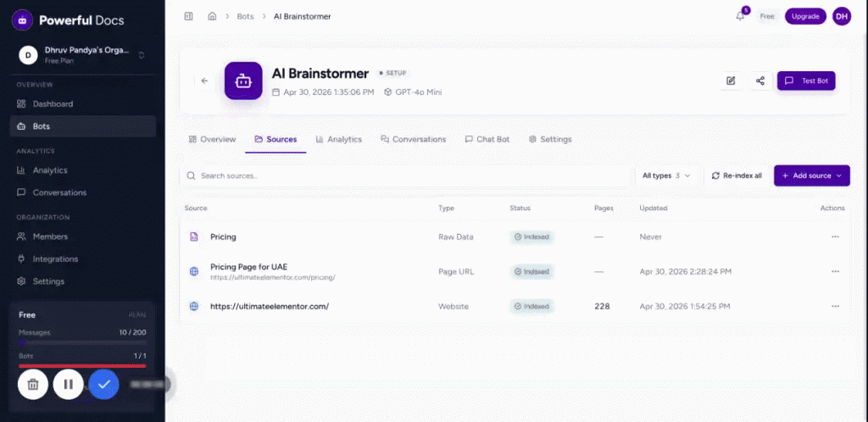Open actions menu for Pricing Page for UAE
This screenshot has height=422, width=868.
point(835,271)
